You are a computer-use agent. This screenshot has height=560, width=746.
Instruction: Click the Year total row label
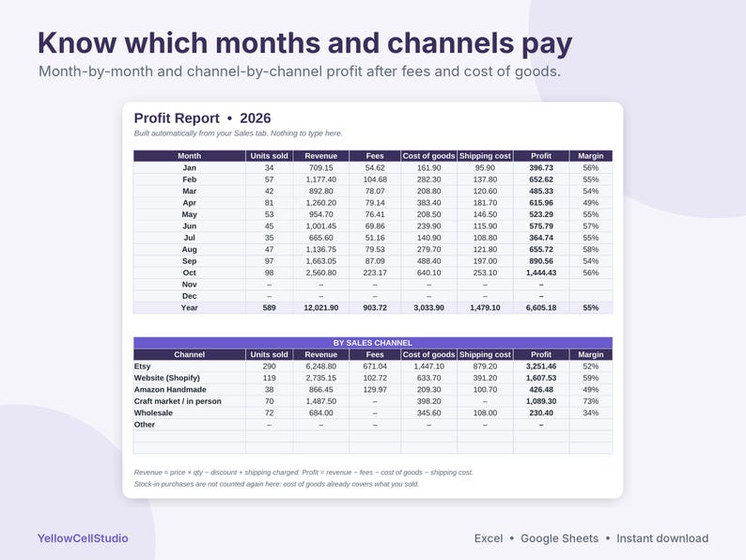190,308
